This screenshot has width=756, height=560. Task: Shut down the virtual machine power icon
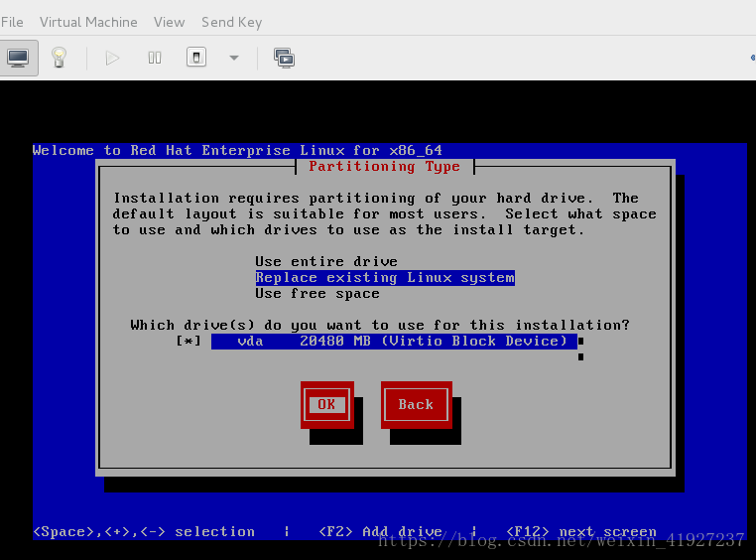click(196, 58)
